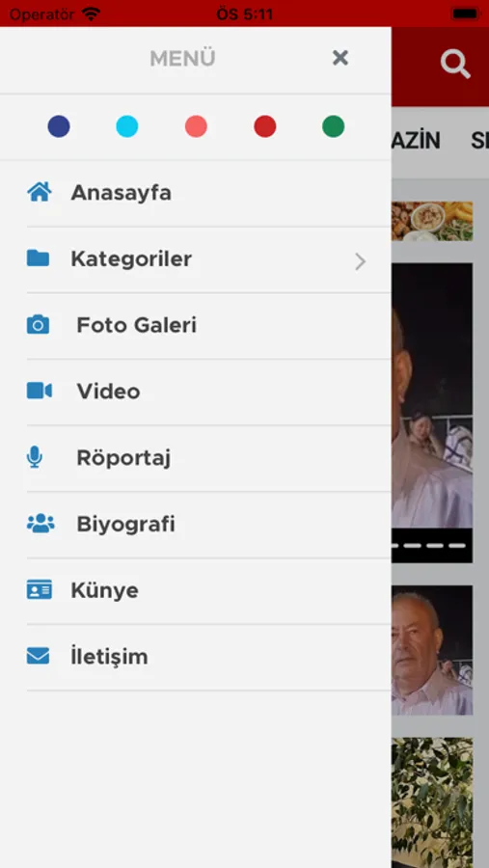Open the Röportaj section
489x868 pixels.
coord(208,458)
